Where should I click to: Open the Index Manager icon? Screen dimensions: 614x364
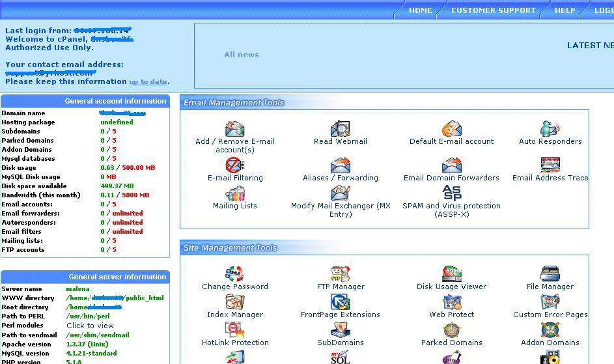235,302
